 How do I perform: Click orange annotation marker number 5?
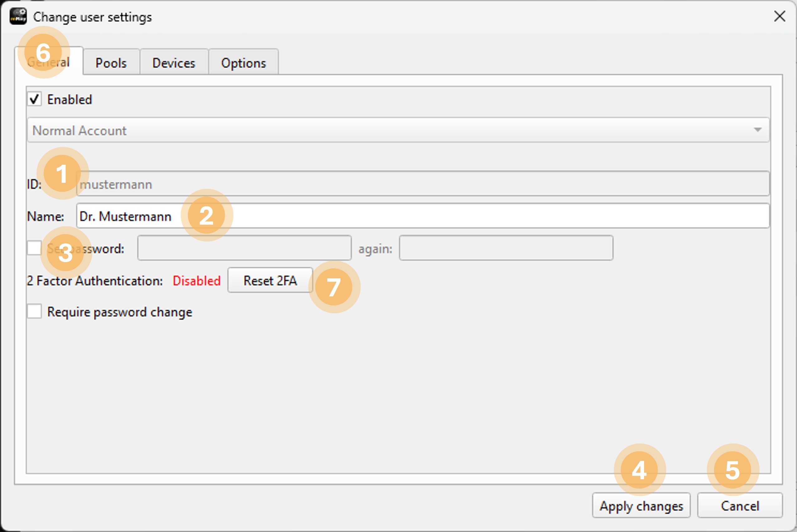click(x=732, y=470)
